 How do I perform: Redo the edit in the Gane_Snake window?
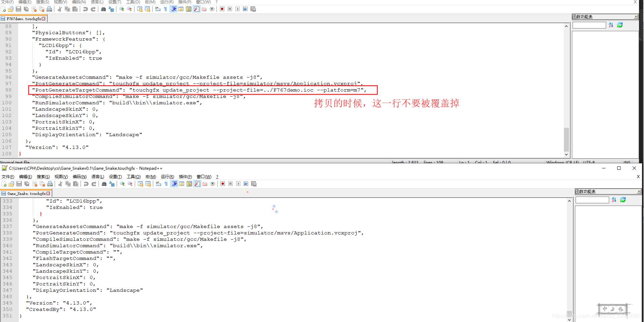tap(94, 184)
